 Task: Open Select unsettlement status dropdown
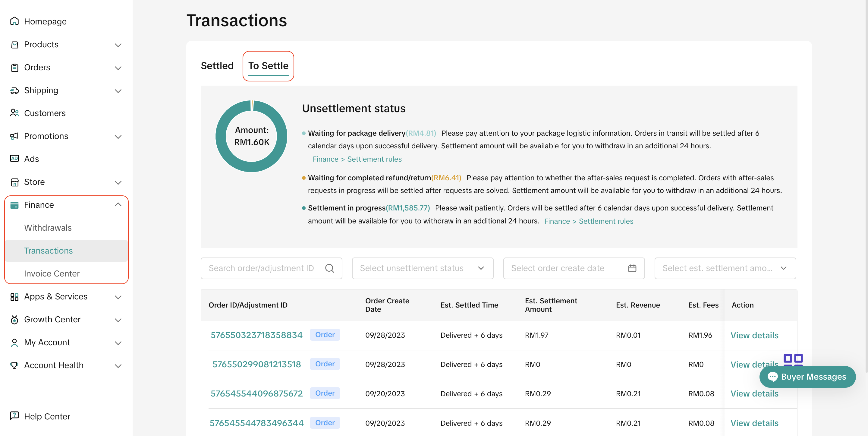pyautogui.click(x=422, y=268)
